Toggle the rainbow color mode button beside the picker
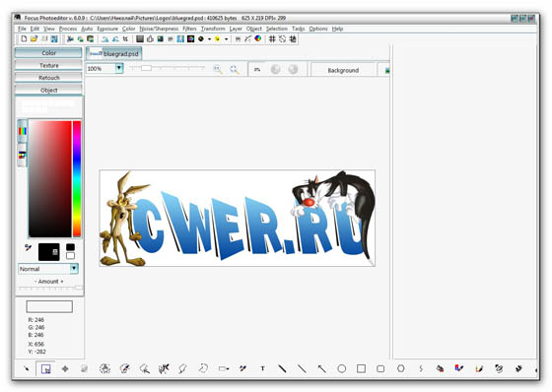This screenshot has height=392, width=552. [22, 131]
